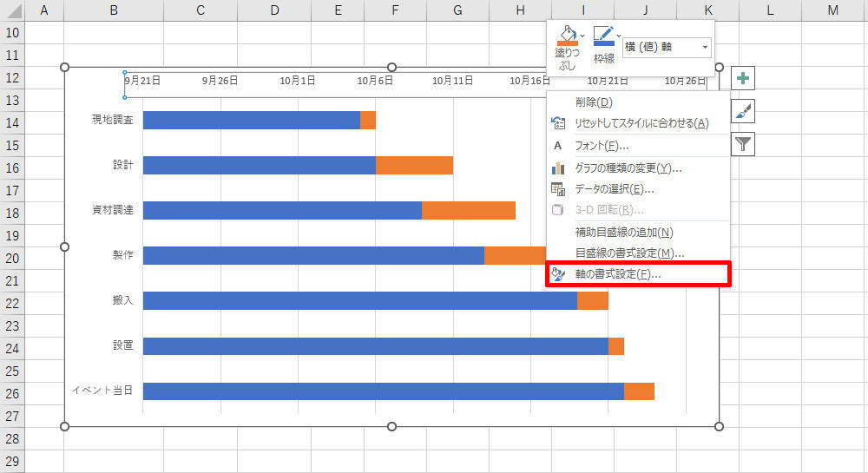Click the blue segment of 搬入 bar
The width and height of the screenshot is (868, 473).
(x=360, y=300)
